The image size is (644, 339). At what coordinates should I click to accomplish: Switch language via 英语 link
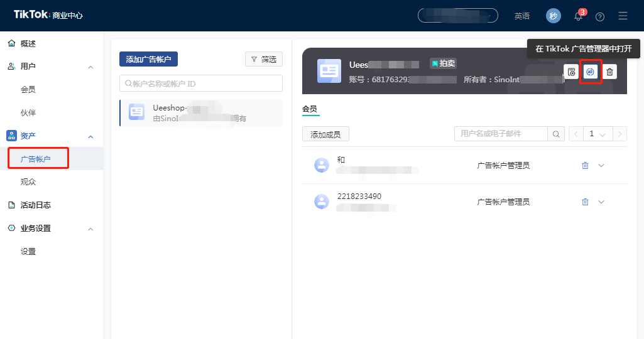[x=521, y=16]
